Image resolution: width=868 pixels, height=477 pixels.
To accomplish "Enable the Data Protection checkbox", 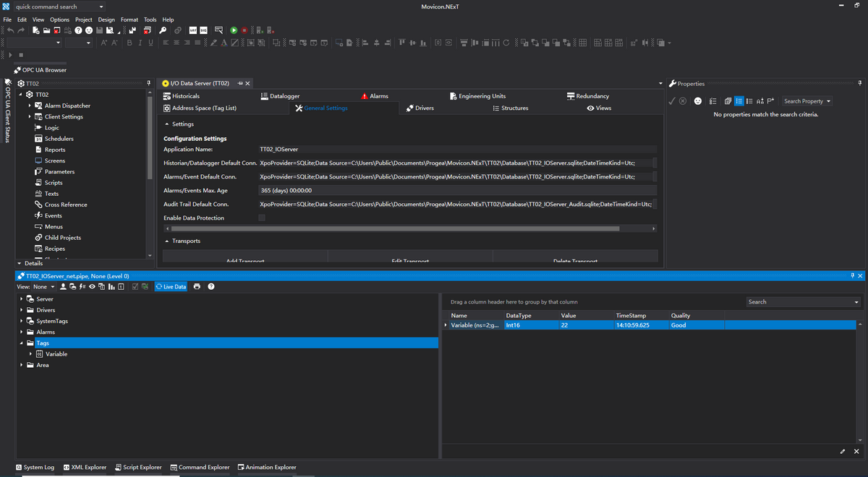I will click(262, 218).
